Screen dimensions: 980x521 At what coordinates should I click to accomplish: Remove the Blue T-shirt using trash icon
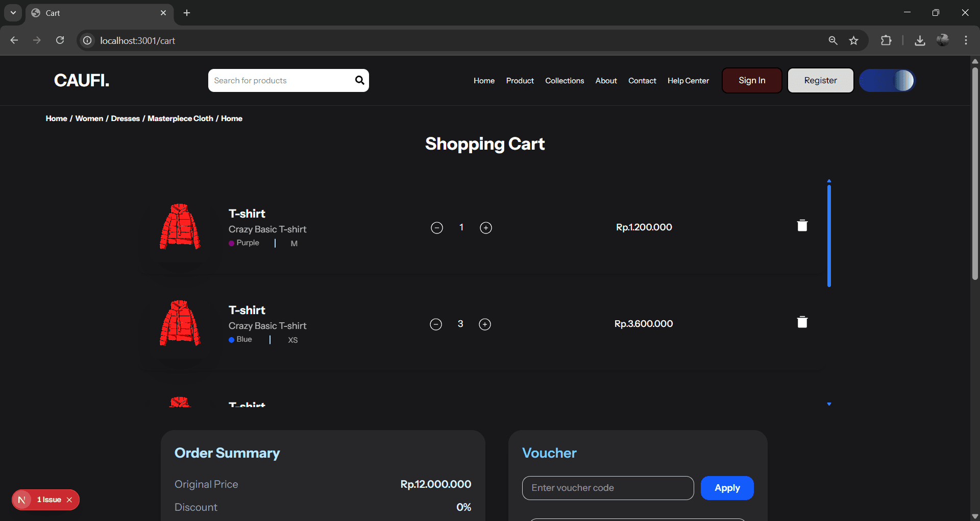(802, 322)
